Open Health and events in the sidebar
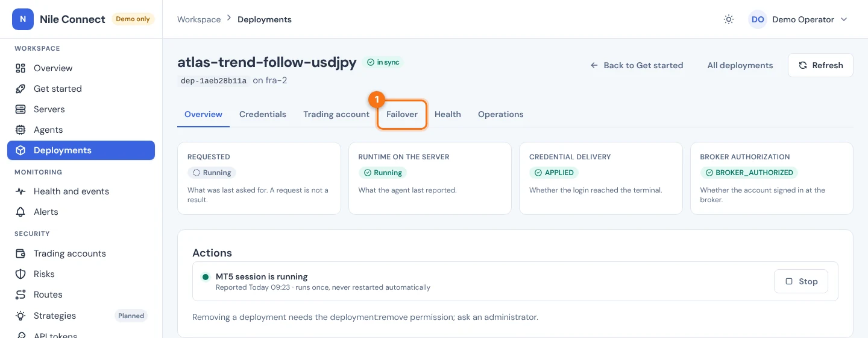This screenshot has height=338, width=868. pyautogui.click(x=81, y=191)
